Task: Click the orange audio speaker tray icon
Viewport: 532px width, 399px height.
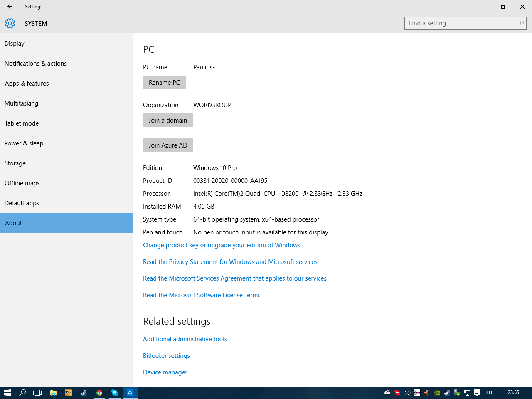Action: tap(427, 393)
